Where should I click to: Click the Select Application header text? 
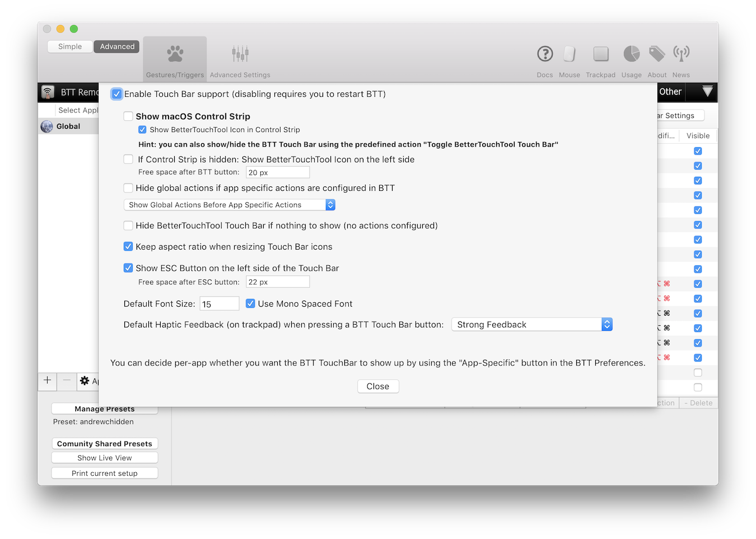[78, 110]
